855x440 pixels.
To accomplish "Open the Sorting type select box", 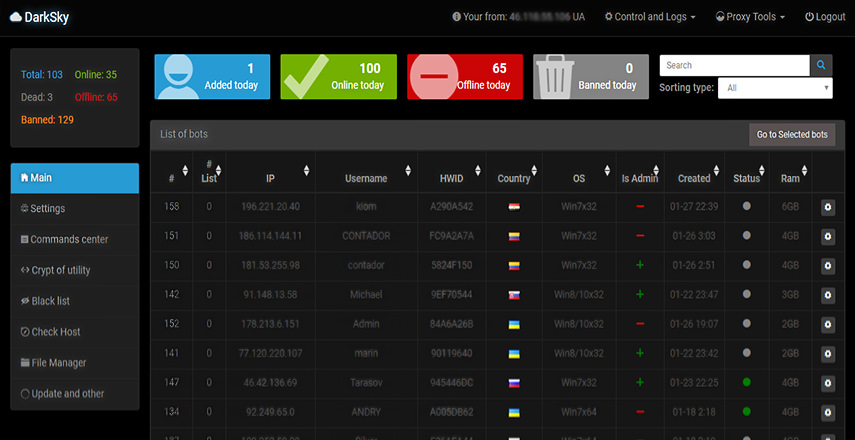I will tap(775, 88).
